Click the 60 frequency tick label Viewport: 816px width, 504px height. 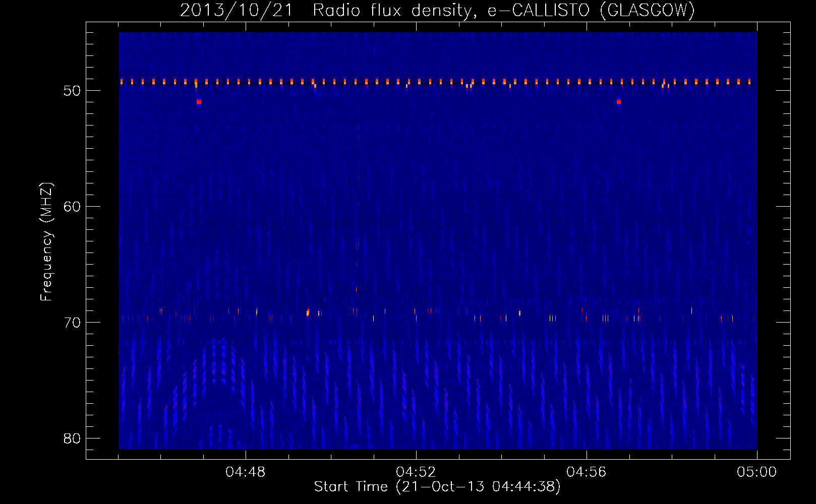coord(72,207)
